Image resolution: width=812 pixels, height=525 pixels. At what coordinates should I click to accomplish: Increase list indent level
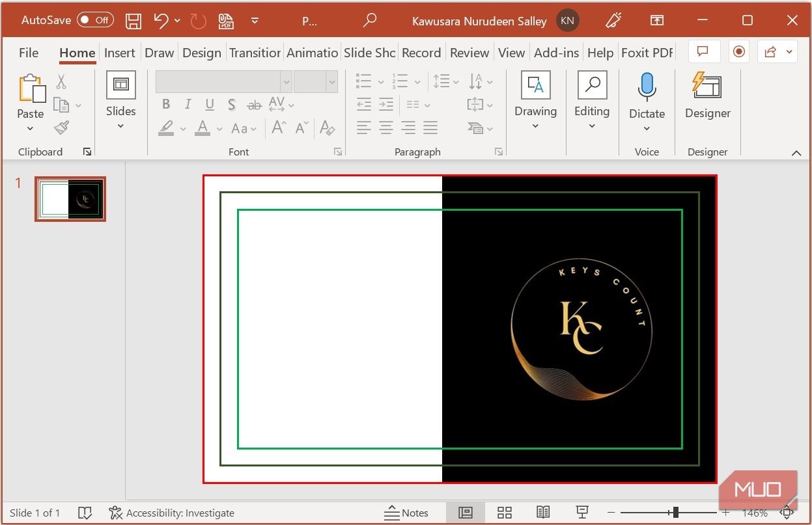386,105
